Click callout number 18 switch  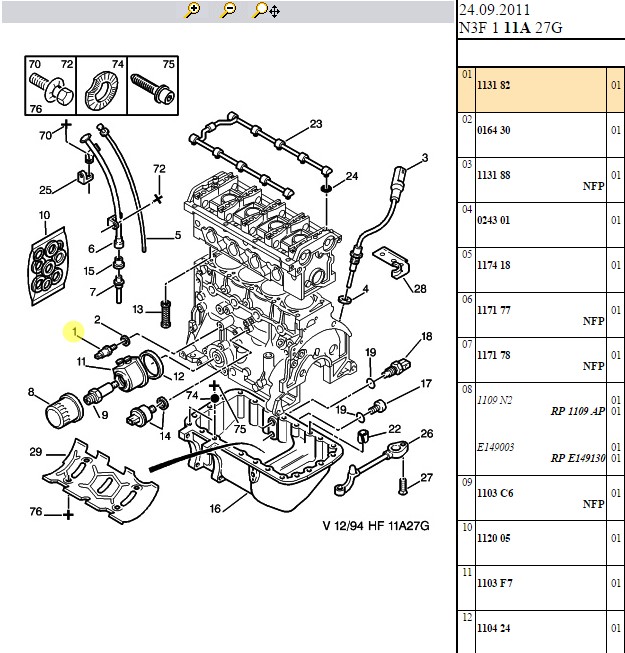pyautogui.click(x=427, y=336)
